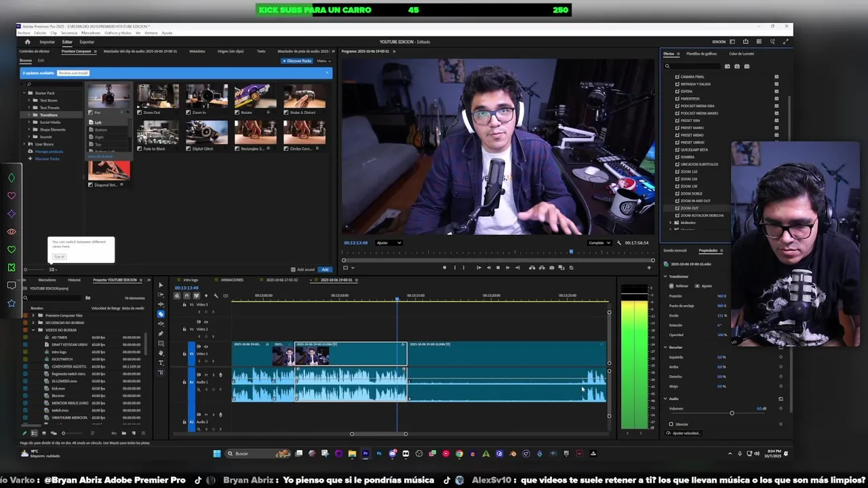Open the Color de Lumetri tab
Viewport: 868px width, 488px height.
pyautogui.click(x=741, y=54)
